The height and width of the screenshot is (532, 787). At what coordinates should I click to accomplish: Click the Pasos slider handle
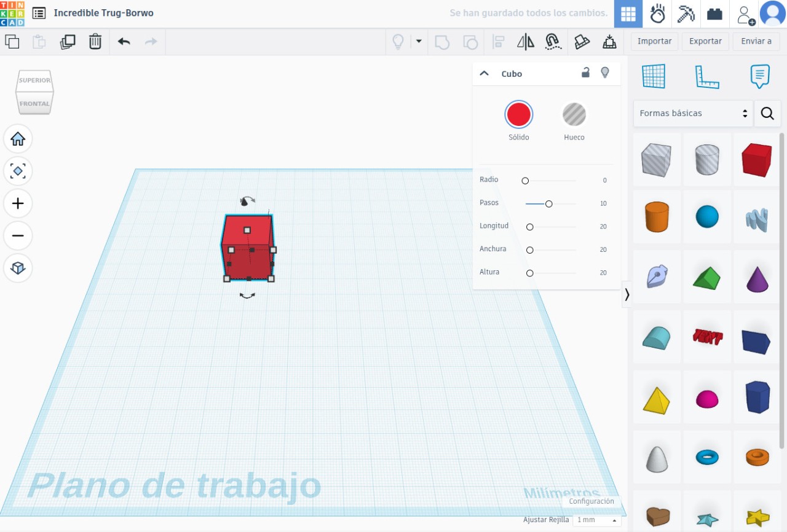point(548,203)
